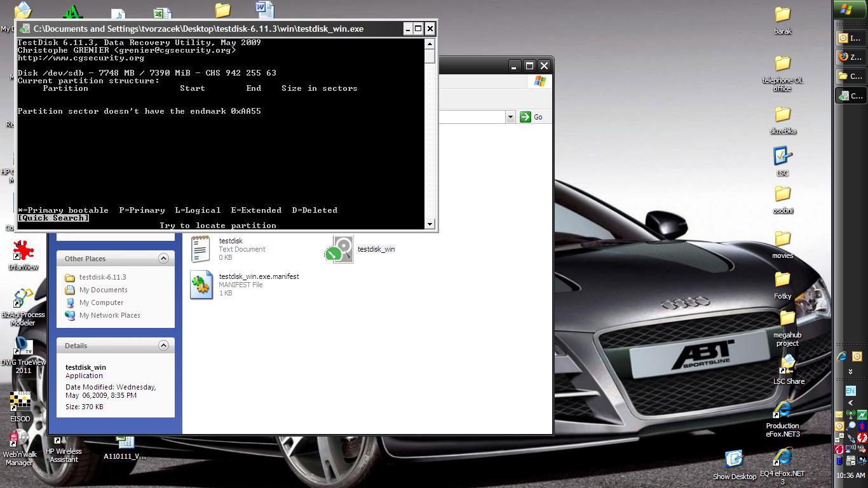Viewport: 868px width, 488px height.
Task: Go to My Documents in Other Places
Action: [x=103, y=290]
